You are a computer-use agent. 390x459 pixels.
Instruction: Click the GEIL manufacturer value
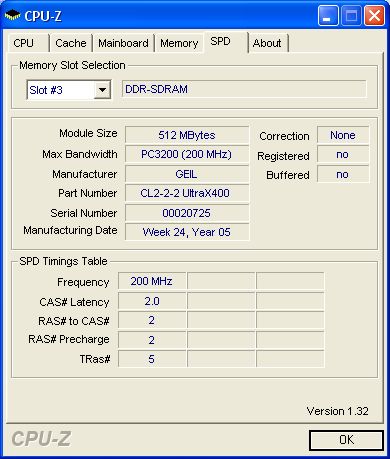pos(187,174)
